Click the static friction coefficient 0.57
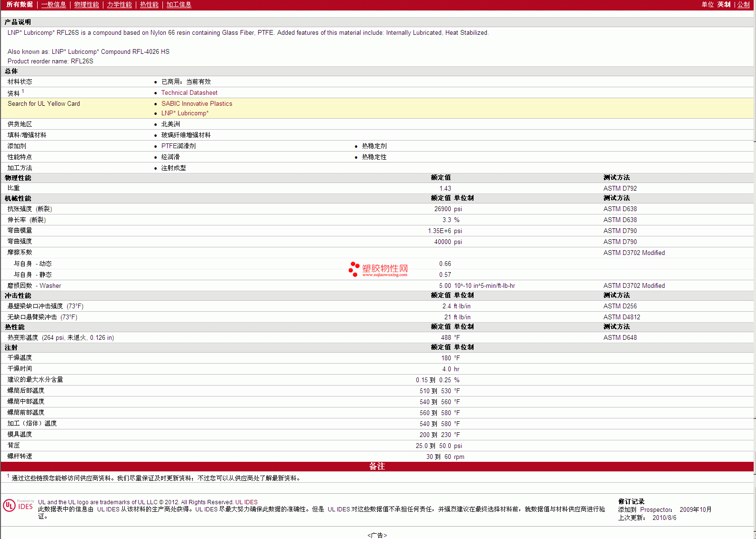 [x=445, y=275]
